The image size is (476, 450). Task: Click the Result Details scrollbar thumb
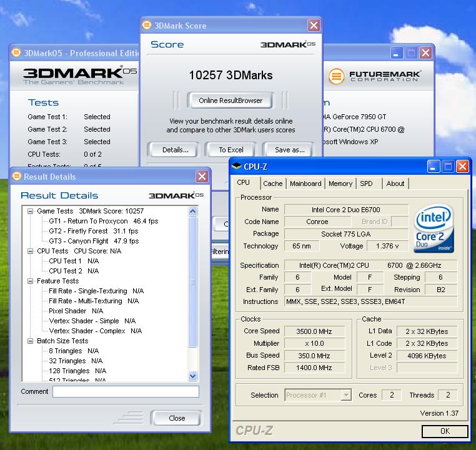tap(193, 281)
